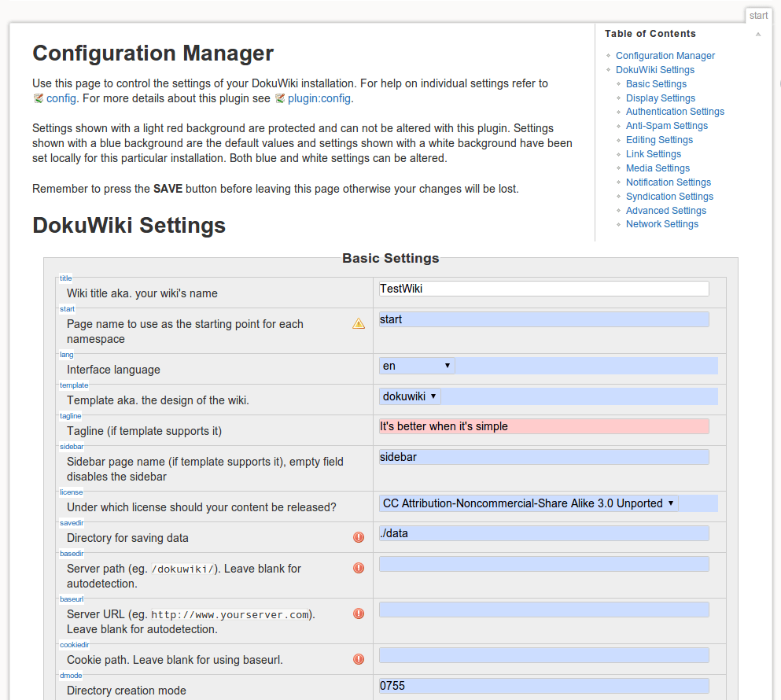Click the small 'tagline' setting key link
The width and height of the screenshot is (781, 700).
coord(70,416)
